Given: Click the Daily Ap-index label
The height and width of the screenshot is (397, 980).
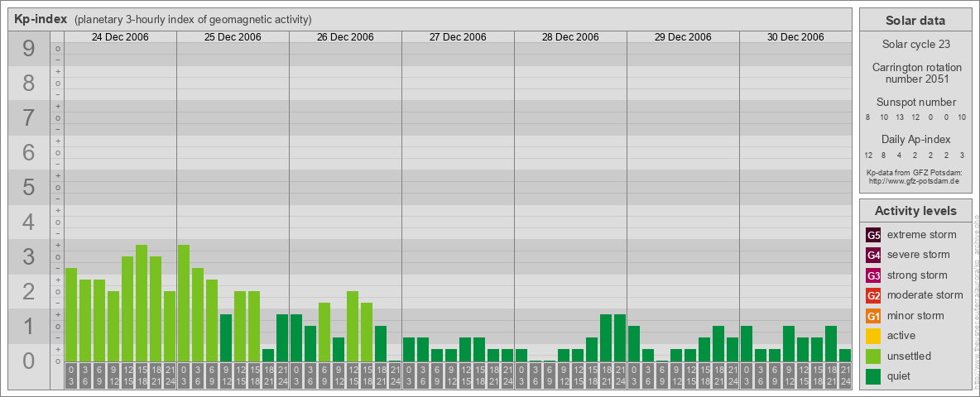Looking at the screenshot, I should (916, 139).
